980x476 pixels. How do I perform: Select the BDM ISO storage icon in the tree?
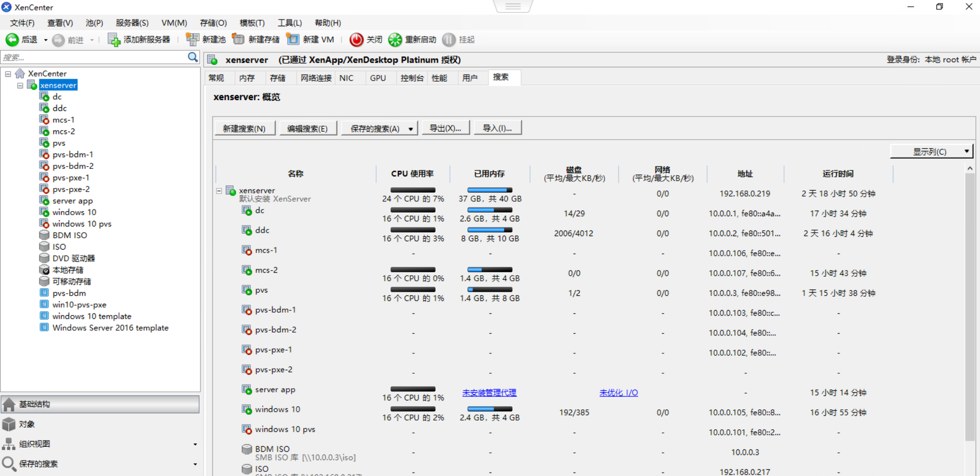pyautogui.click(x=45, y=235)
